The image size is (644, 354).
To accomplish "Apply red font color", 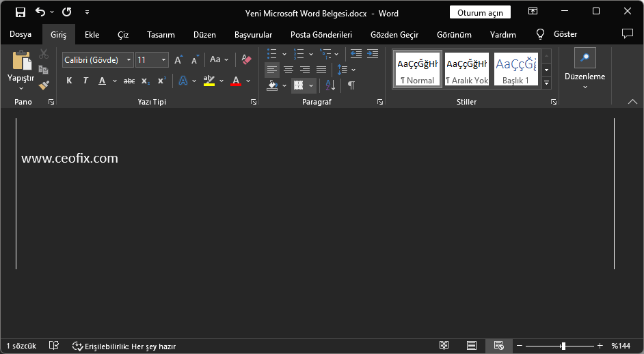I will pos(236,81).
